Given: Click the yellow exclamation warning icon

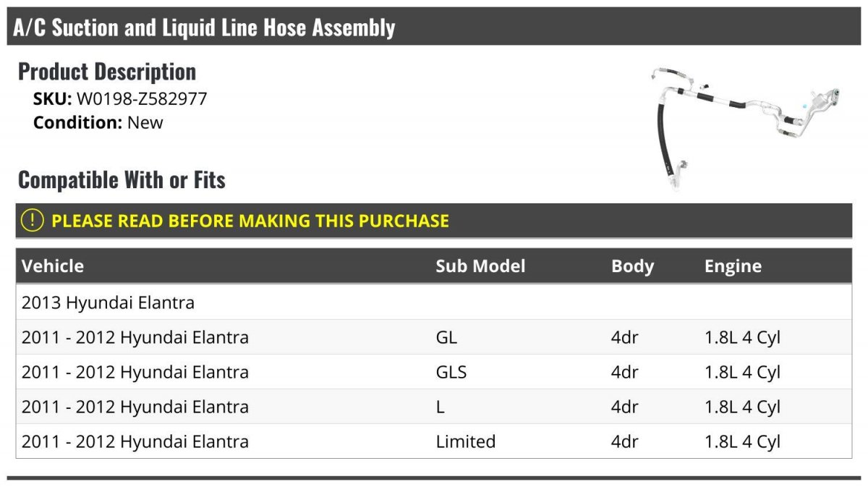Looking at the screenshot, I should tap(33, 221).
